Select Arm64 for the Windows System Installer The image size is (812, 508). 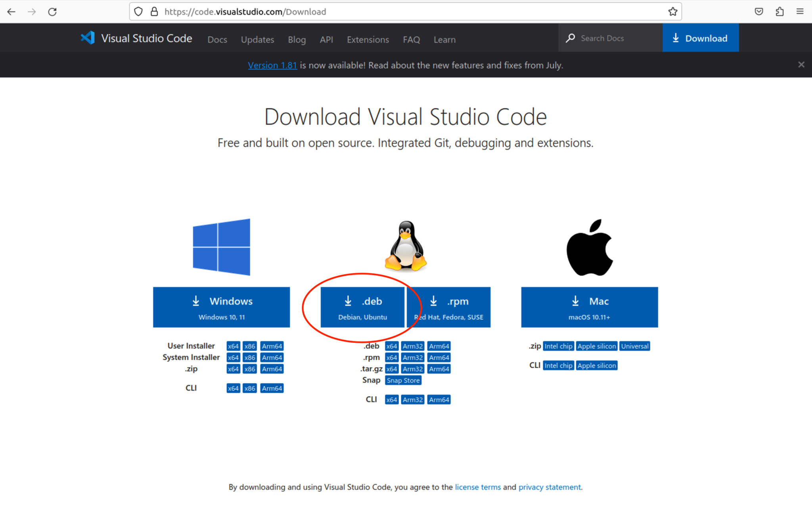272,357
